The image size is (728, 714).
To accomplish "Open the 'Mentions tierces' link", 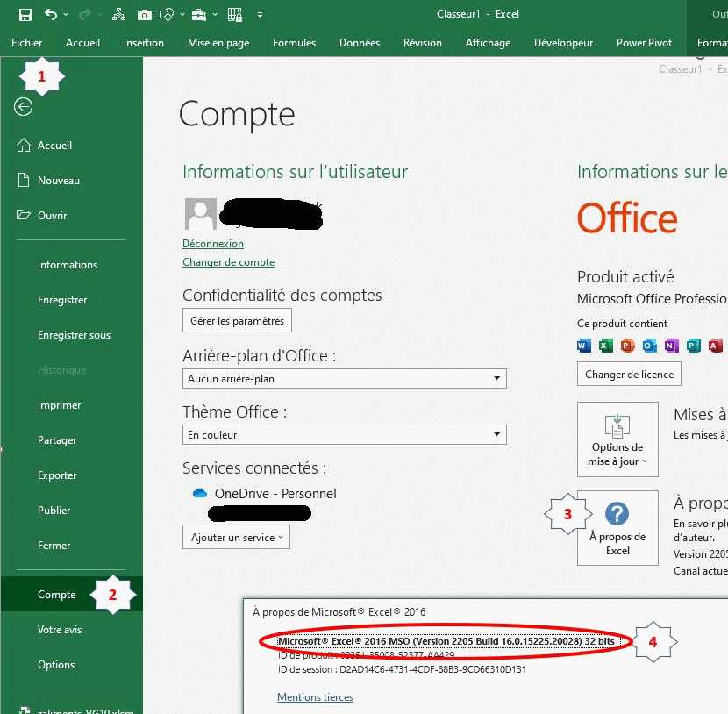I will [x=315, y=697].
